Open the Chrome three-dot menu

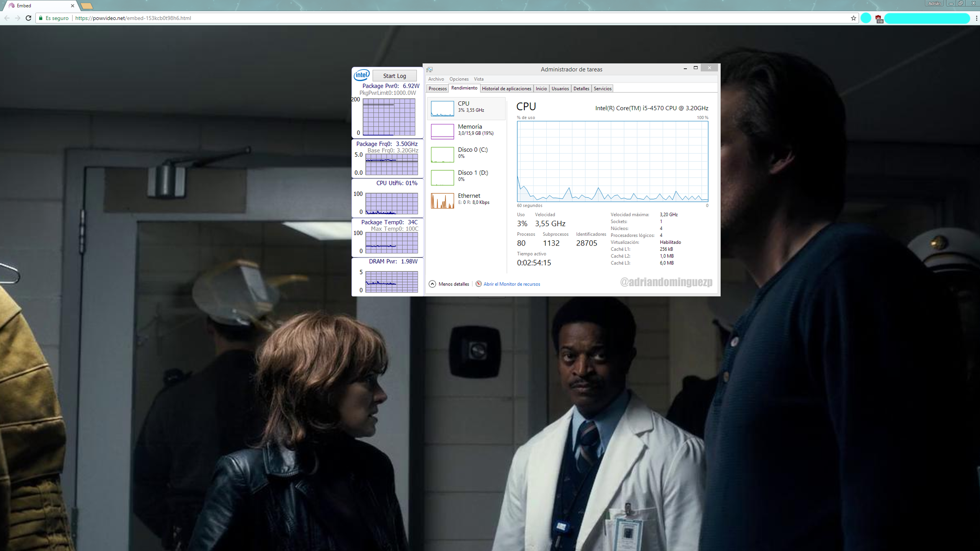[x=976, y=18]
